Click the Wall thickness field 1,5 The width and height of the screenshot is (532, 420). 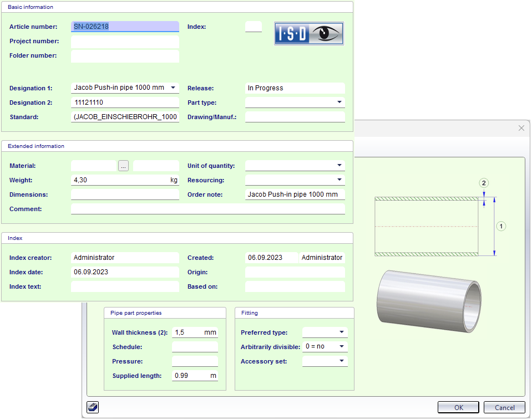click(x=195, y=332)
